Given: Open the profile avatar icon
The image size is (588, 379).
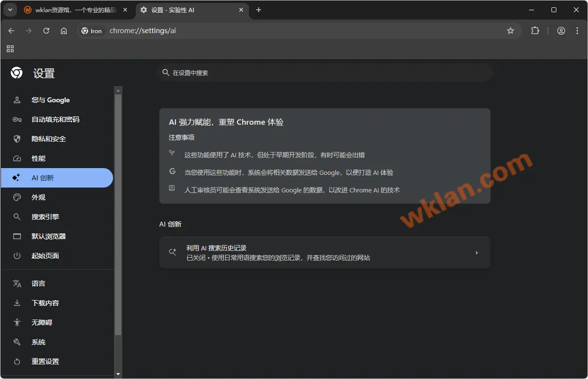Looking at the screenshot, I should (x=561, y=31).
